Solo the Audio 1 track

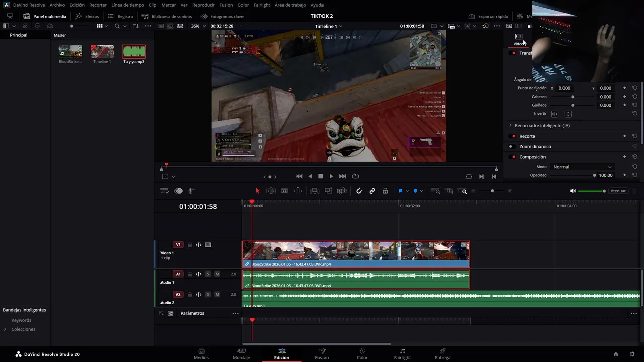click(208, 274)
